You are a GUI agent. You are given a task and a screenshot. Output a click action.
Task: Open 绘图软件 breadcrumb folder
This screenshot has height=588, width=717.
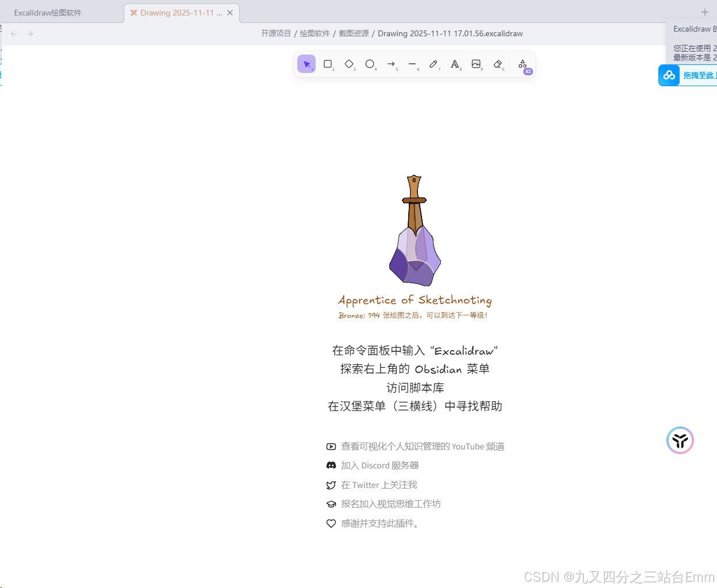315,33
